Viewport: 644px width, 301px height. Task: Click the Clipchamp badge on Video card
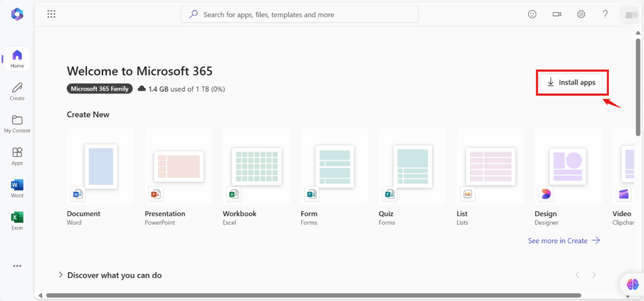click(x=624, y=194)
